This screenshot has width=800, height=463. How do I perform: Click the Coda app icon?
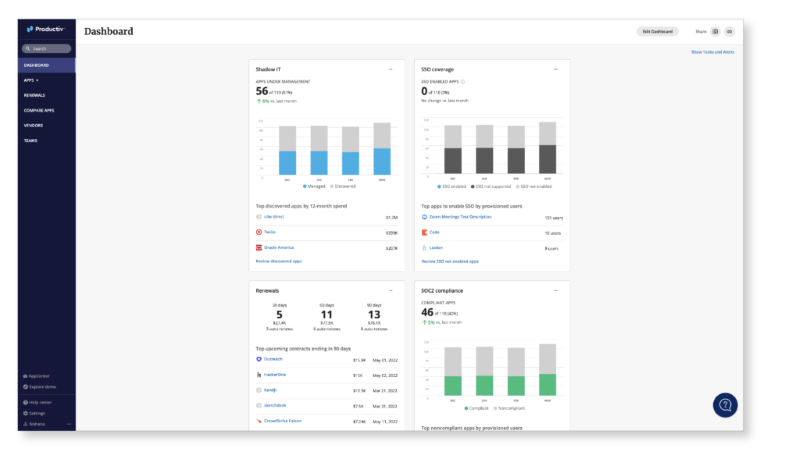[424, 232]
